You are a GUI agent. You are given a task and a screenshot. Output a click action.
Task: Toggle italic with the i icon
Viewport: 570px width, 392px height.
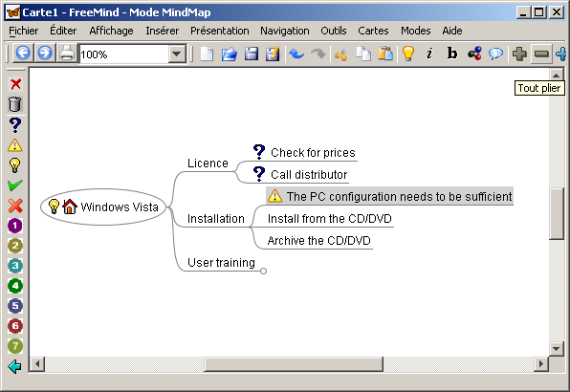[429, 54]
